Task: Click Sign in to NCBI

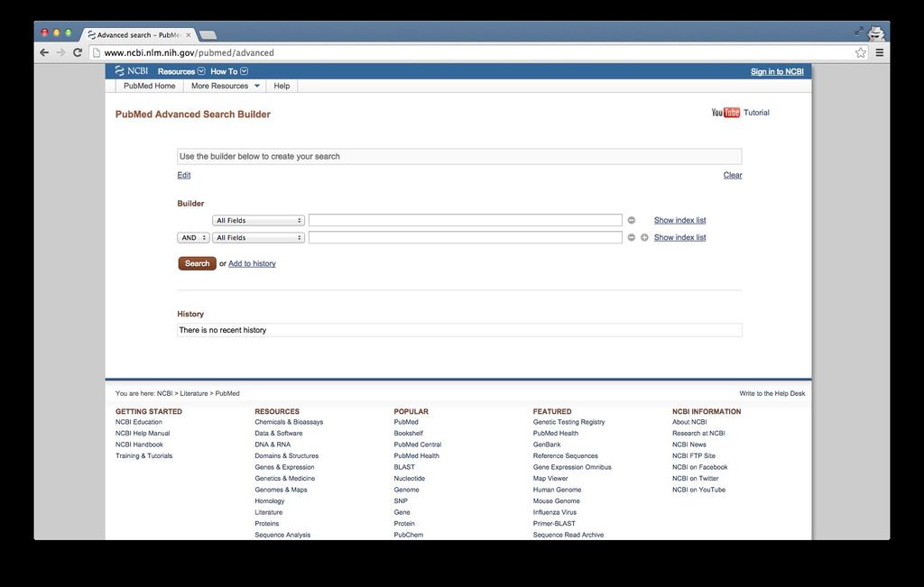Action: click(x=777, y=71)
